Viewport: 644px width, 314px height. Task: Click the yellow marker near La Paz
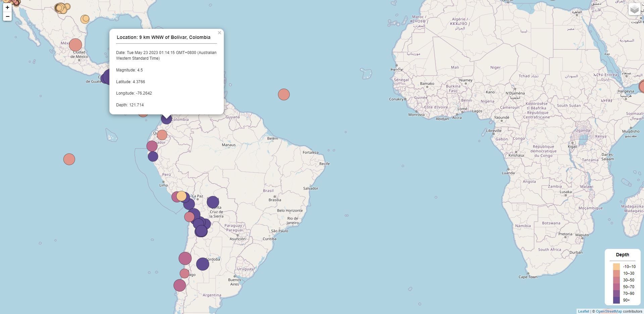[x=181, y=196]
